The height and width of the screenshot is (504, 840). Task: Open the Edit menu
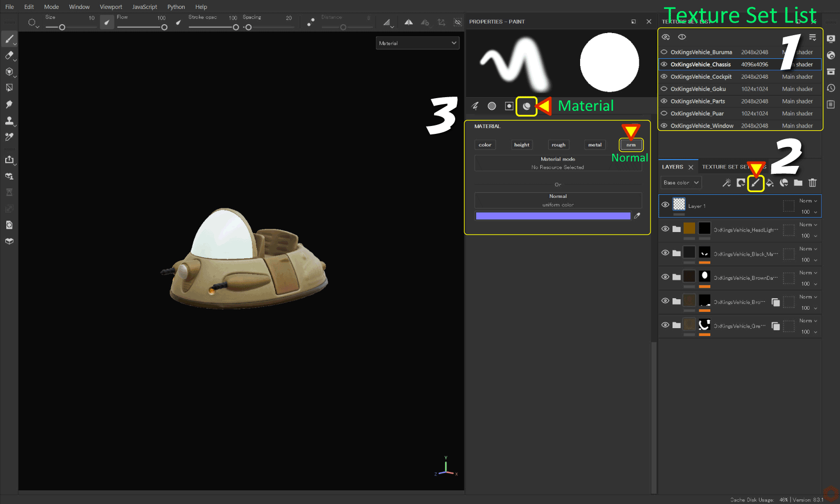[29, 7]
